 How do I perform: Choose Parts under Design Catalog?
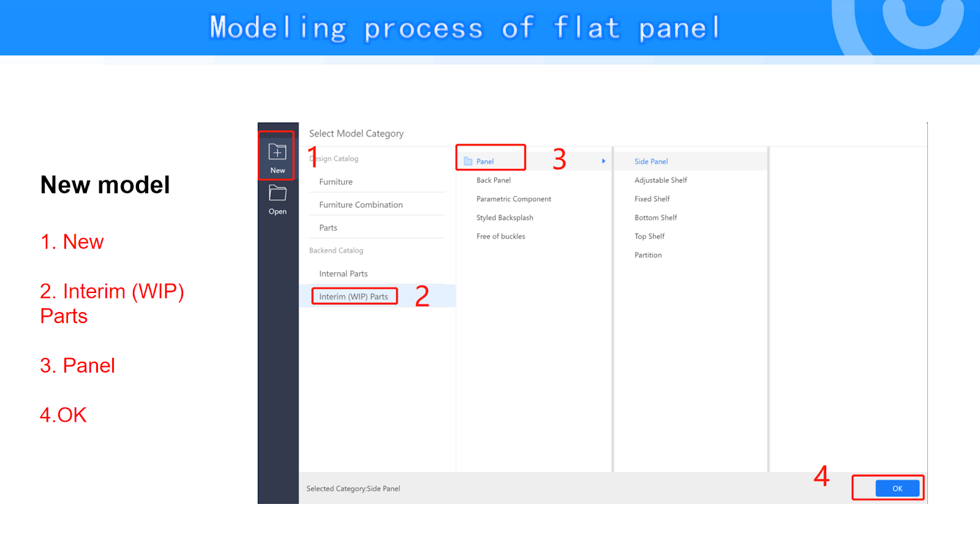coord(328,228)
